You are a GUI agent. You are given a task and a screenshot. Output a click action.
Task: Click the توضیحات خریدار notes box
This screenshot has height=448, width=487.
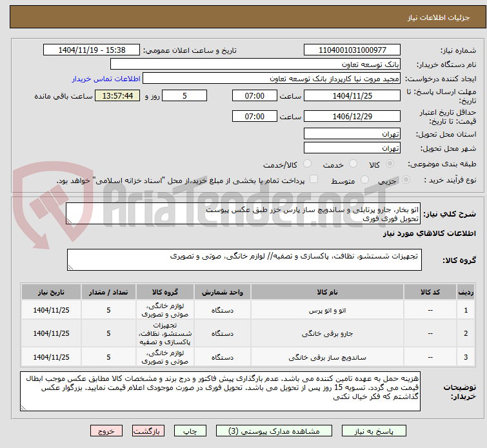point(220,391)
